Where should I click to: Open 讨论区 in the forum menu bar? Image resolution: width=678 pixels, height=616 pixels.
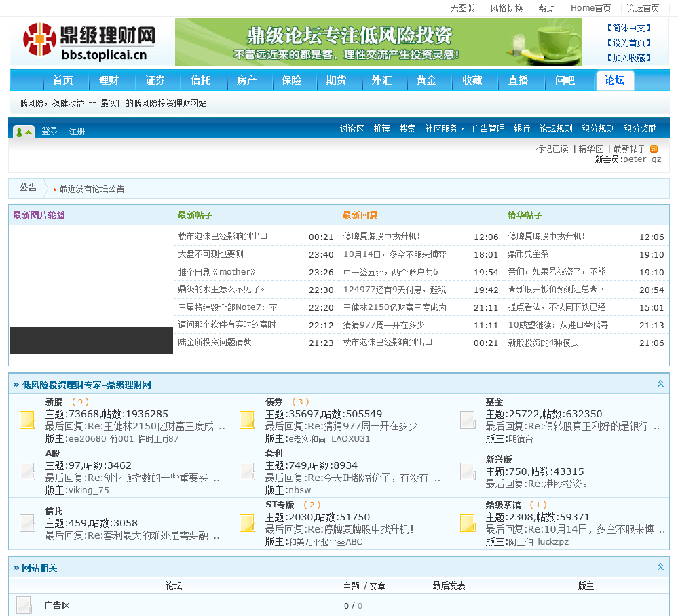pyautogui.click(x=352, y=128)
